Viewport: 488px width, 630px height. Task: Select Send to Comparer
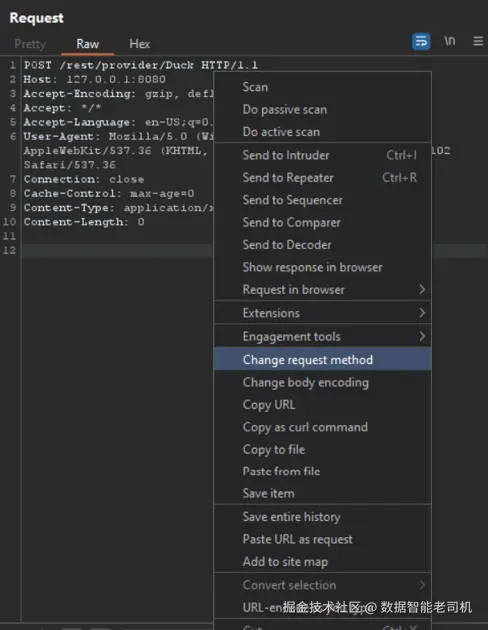323,223
